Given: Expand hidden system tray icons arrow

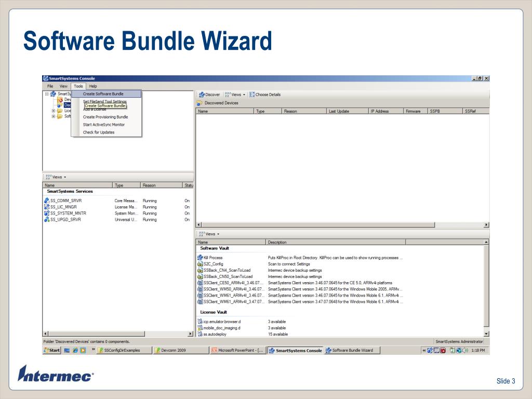Looking at the screenshot, I should coord(424,350).
